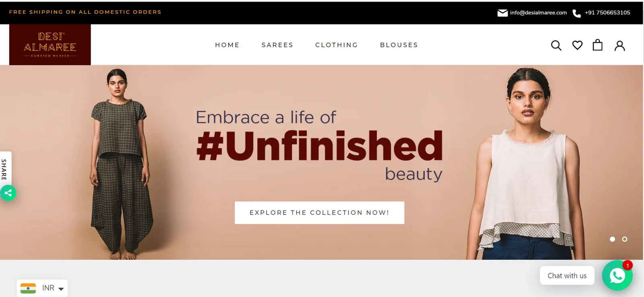Open the SAREES menu
Image resolution: width=644 pixels, height=297 pixels.
277,45
